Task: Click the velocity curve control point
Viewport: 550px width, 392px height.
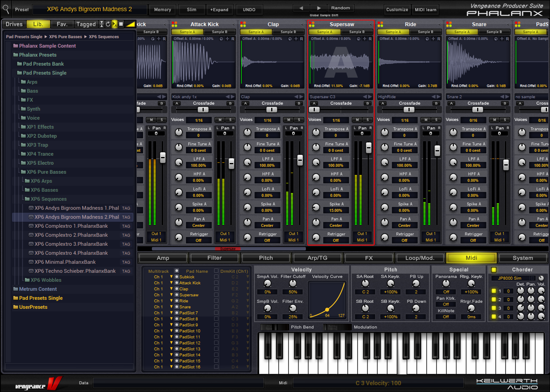Action: click(327, 309)
